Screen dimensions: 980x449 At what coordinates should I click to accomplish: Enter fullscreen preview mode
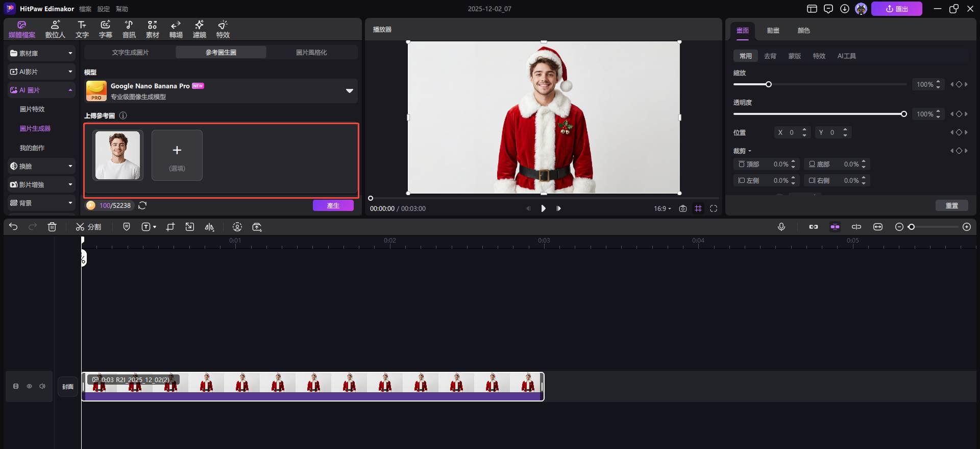[x=714, y=208]
